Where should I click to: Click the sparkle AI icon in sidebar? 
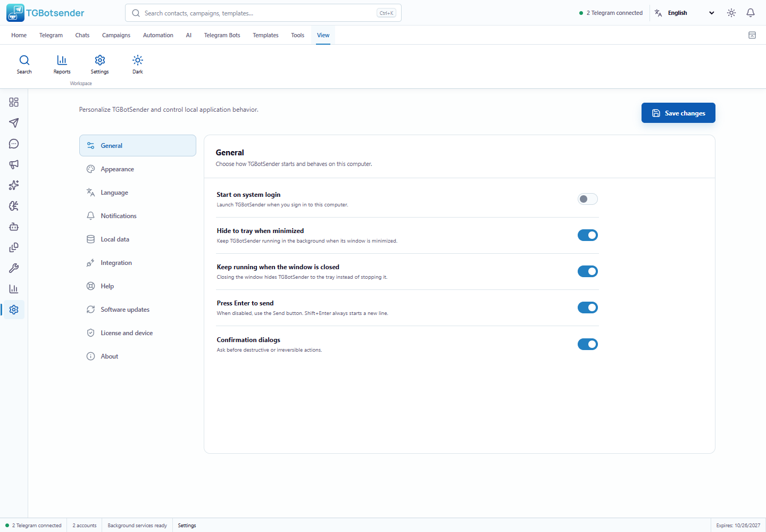(14, 185)
